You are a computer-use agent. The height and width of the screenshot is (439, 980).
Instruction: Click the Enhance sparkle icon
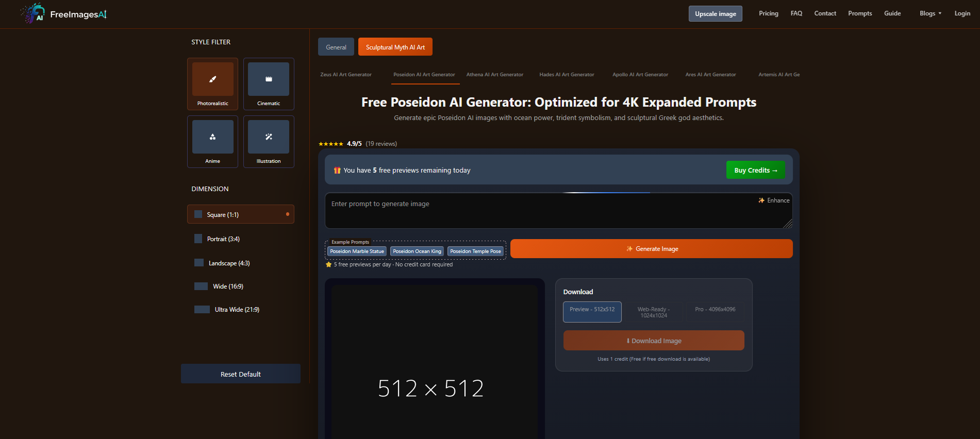click(761, 200)
